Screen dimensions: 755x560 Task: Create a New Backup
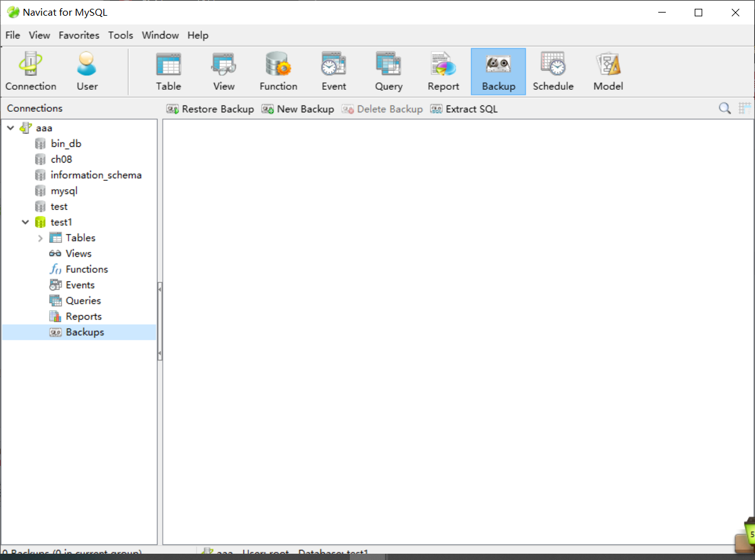click(298, 109)
